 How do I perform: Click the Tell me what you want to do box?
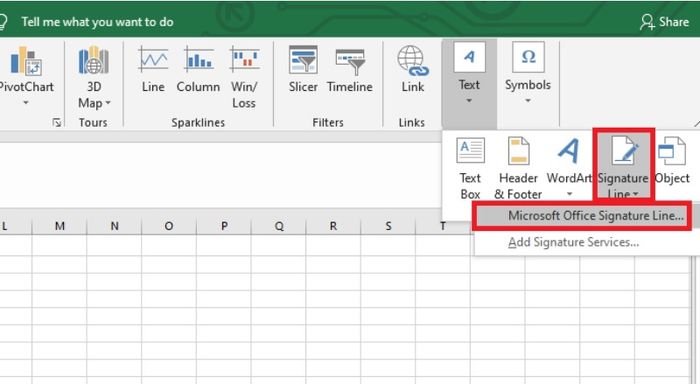pos(97,22)
